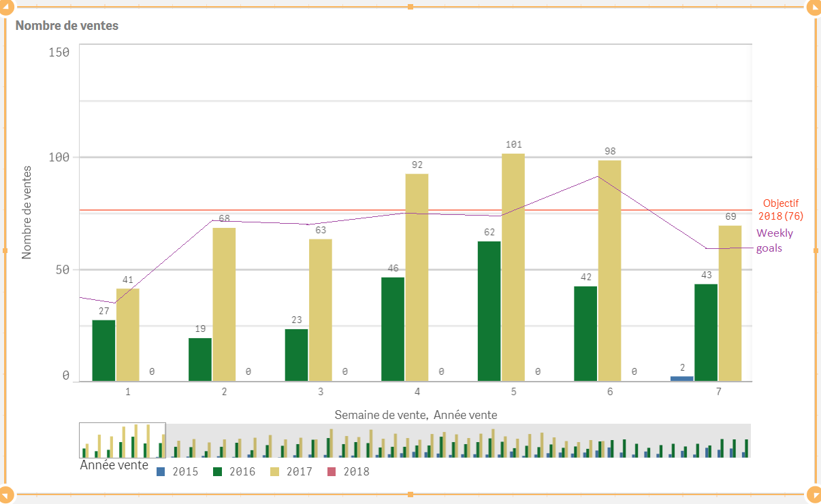Select the 2016 bar labeled 46
The height and width of the screenshot is (504, 821).
(393, 329)
